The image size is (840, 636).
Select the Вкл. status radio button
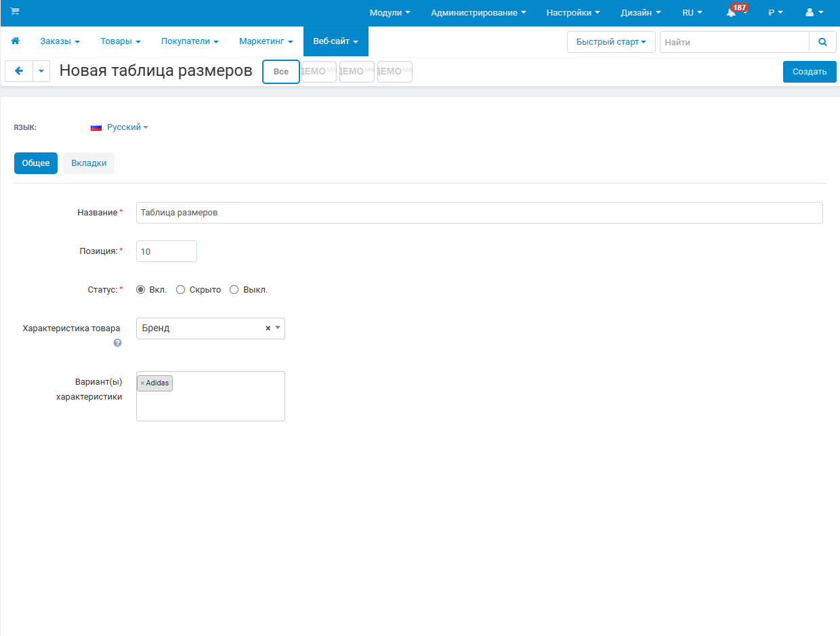point(141,290)
